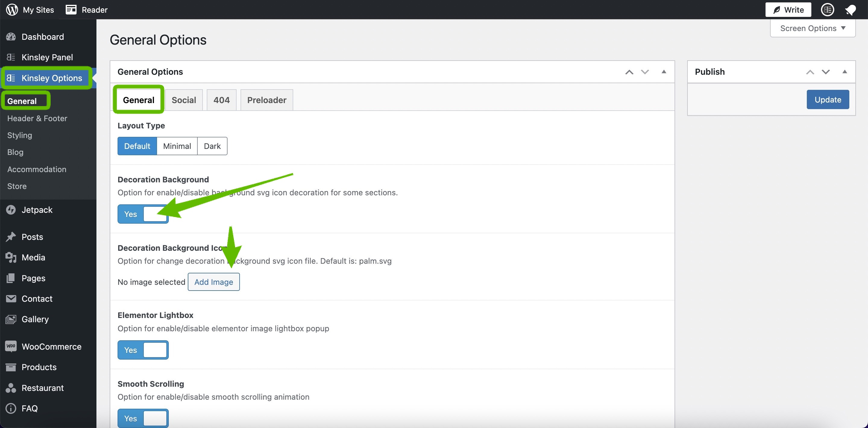Viewport: 868px width, 428px height.
Task: Open the Social tab
Action: pyautogui.click(x=184, y=100)
